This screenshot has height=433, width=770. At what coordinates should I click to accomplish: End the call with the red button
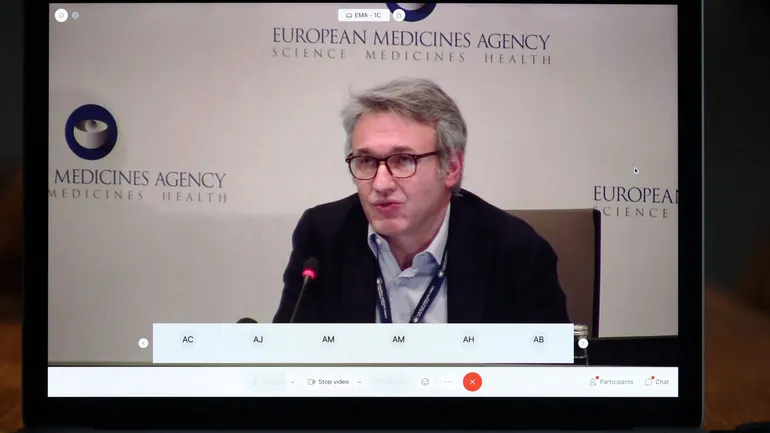pyautogui.click(x=472, y=382)
